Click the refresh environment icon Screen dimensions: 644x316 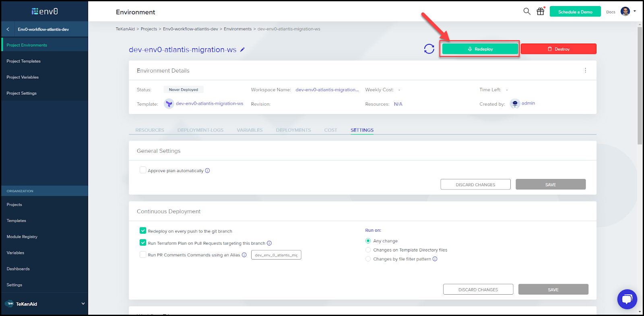[429, 49]
